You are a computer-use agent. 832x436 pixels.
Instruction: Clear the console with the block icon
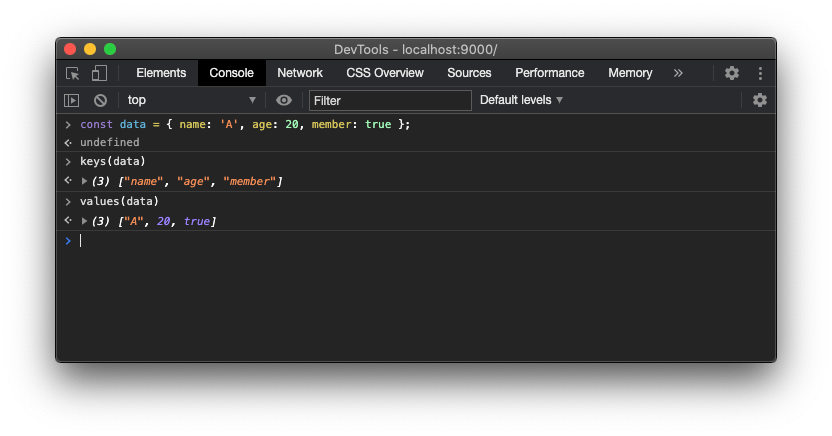click(x=100, y=100)
